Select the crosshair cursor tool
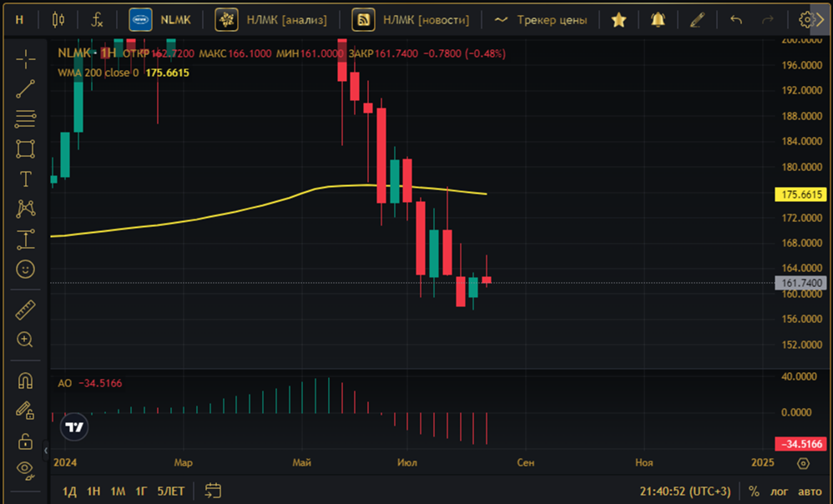Image resolution: width=833 pixels, height=504 pixels. [26, 59]
